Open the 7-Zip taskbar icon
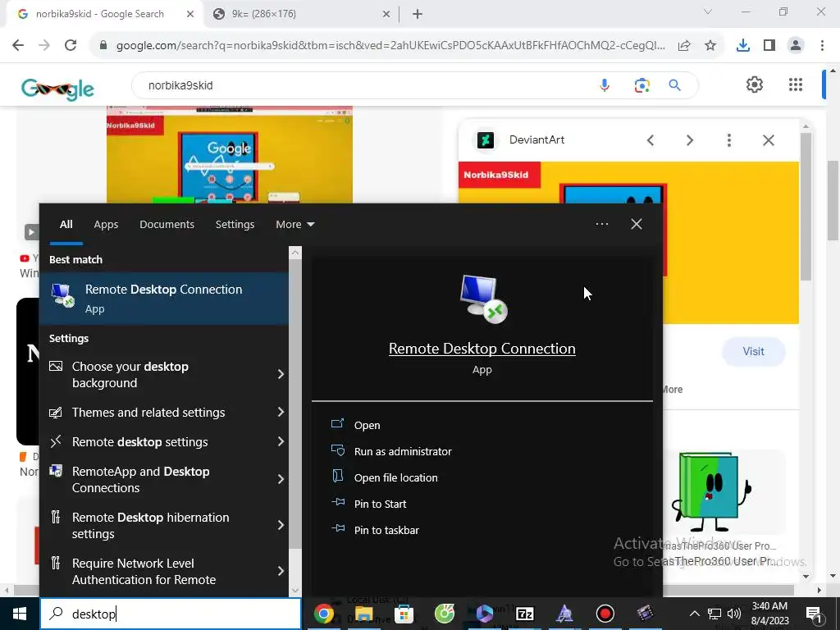The width and height of the screenshot is (840, 630). click(x=524, y=614)
